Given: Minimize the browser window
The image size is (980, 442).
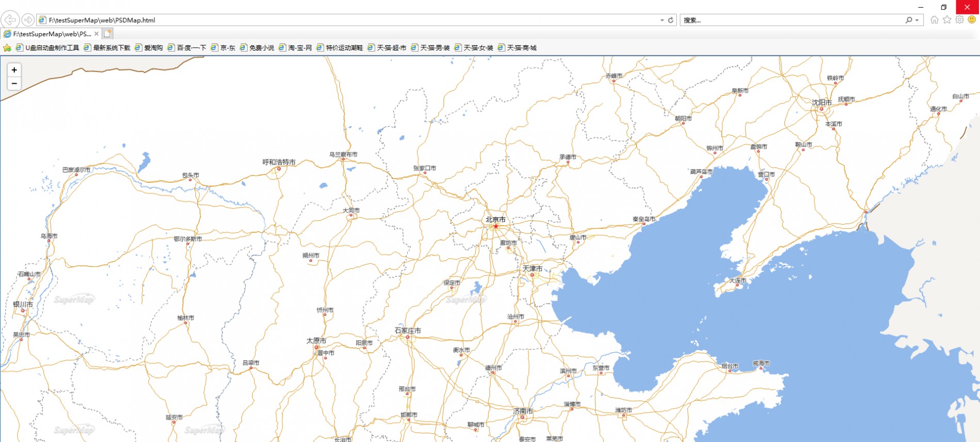Looking at the screenshot, I should (x=921, y=7).
